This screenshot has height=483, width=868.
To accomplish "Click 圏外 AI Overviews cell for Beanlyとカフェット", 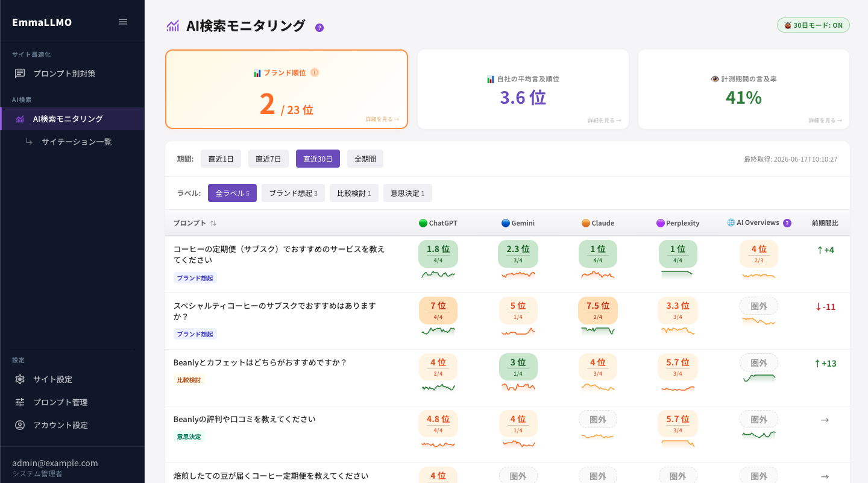I will 759,362.
